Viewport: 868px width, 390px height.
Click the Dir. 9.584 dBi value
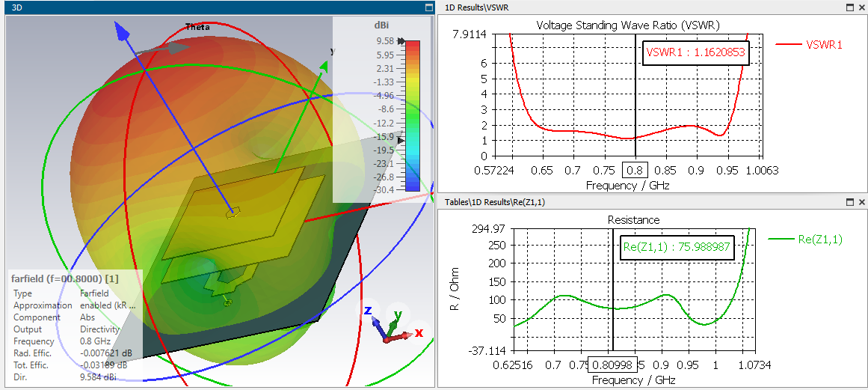click(96, 377)
